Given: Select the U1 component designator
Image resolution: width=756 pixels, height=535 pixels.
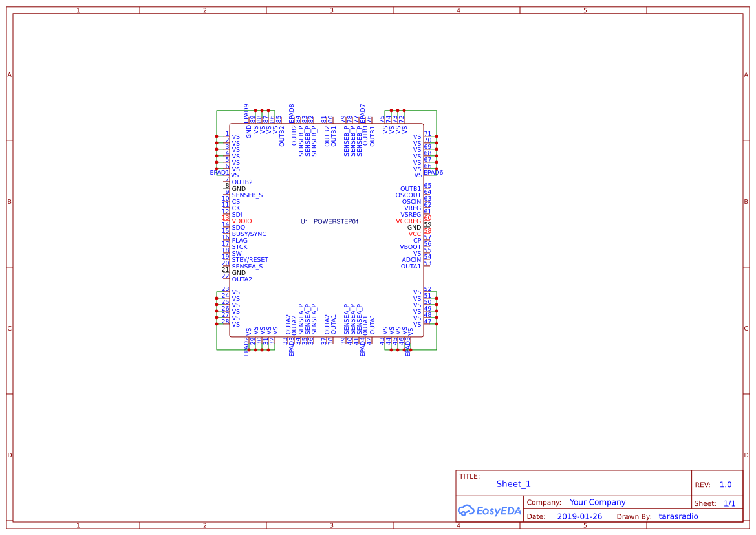Looking at the screenshot, I should click(x=303, y=221).
